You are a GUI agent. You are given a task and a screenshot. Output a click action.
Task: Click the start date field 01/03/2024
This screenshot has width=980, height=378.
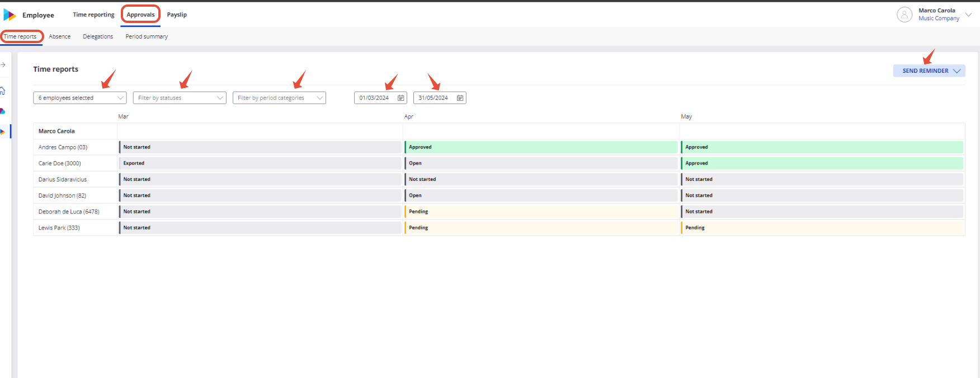point(380,98)
